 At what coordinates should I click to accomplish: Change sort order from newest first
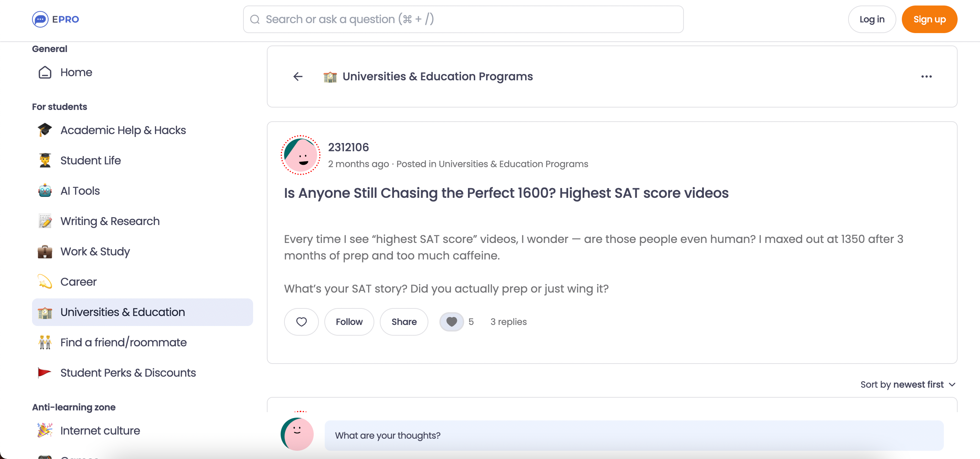(908, 385)
